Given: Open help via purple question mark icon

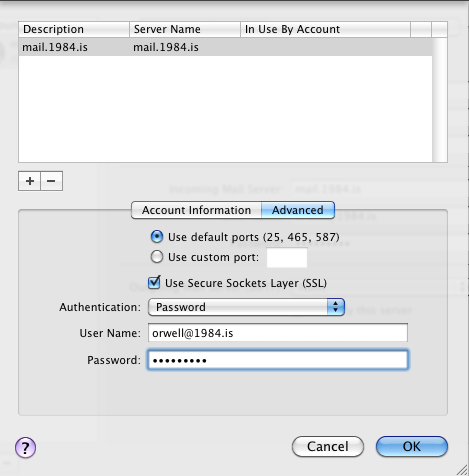Looking at the screenshot, I should pos(25,447).
